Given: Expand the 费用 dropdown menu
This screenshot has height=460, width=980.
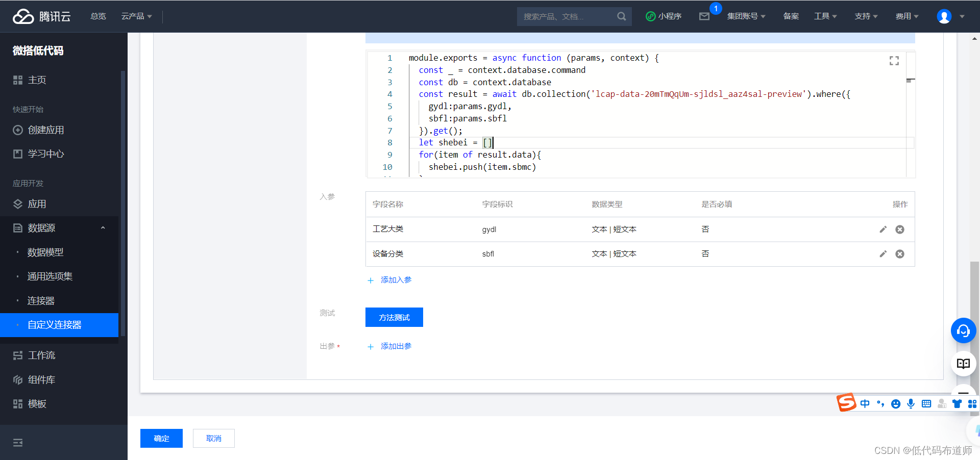Looking at the screenshot, I should 907,16.
